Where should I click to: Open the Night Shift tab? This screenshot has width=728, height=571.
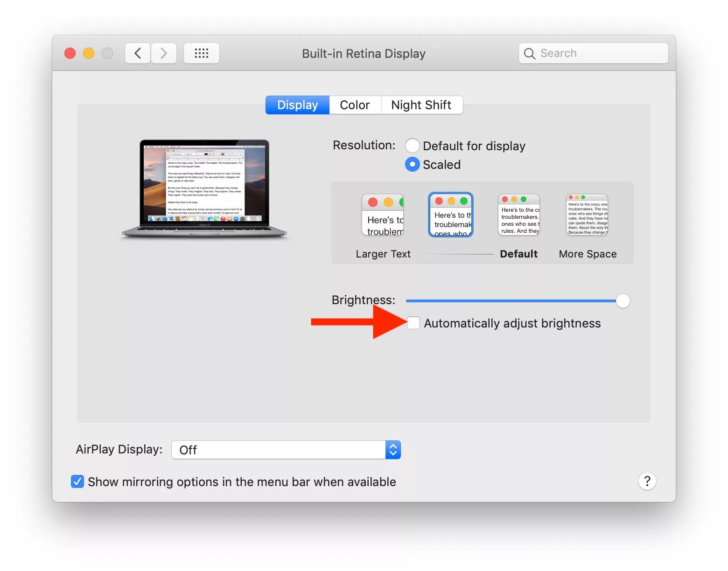coord(422,105)
